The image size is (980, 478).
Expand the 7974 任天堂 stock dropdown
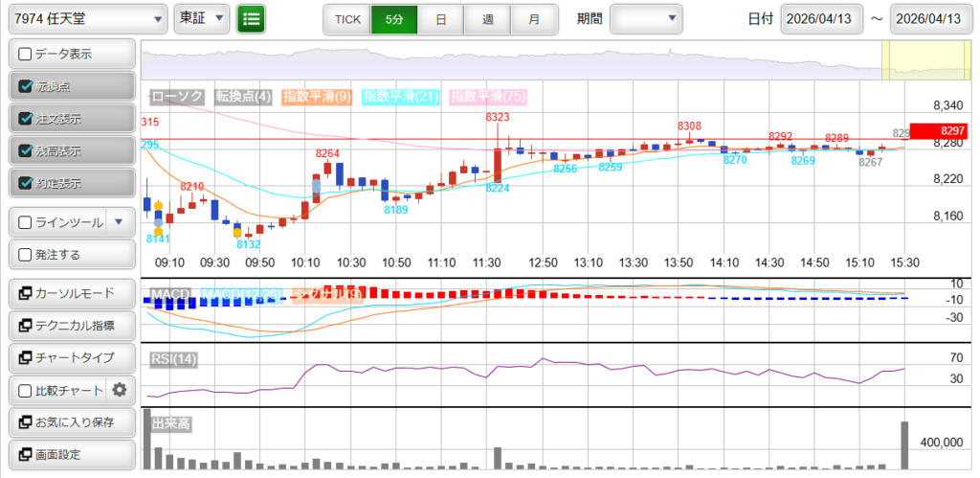click(x=88, y=19)
